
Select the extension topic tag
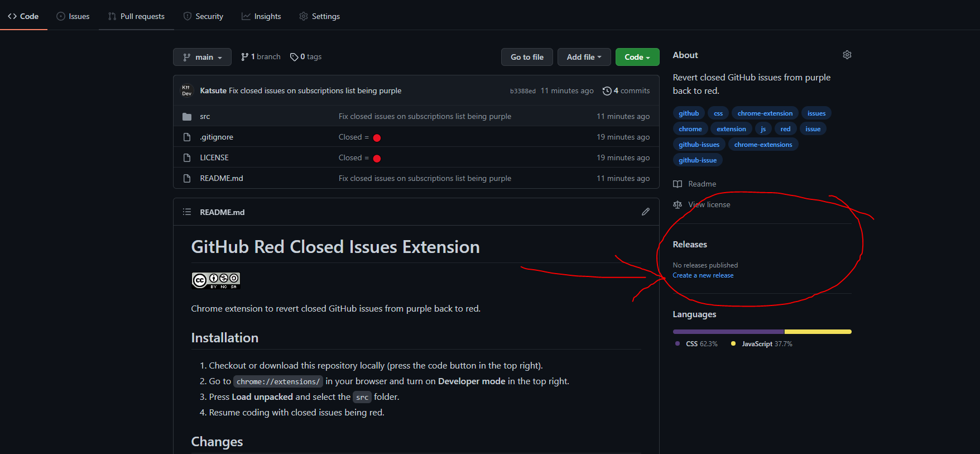[x=731, y=129]
